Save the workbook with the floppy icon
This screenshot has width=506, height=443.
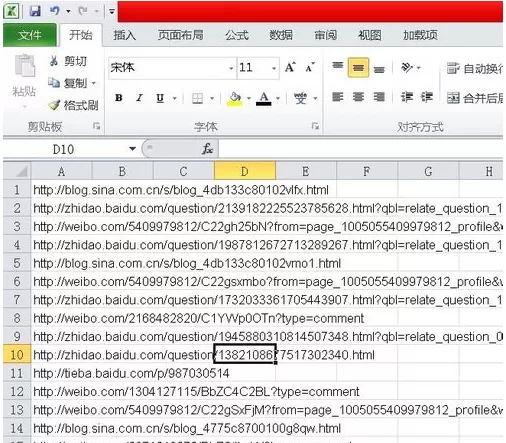pos(35,11)
